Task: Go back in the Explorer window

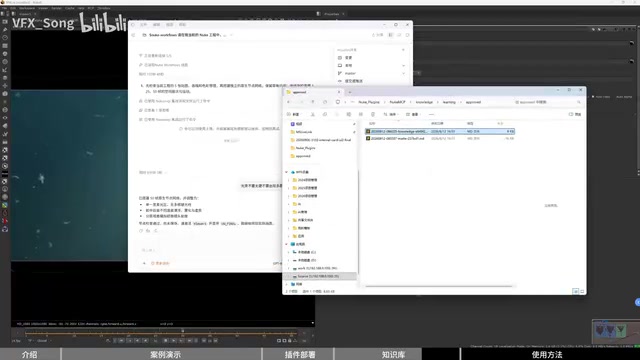Action: pyautogui.click(x=289, y=102)
